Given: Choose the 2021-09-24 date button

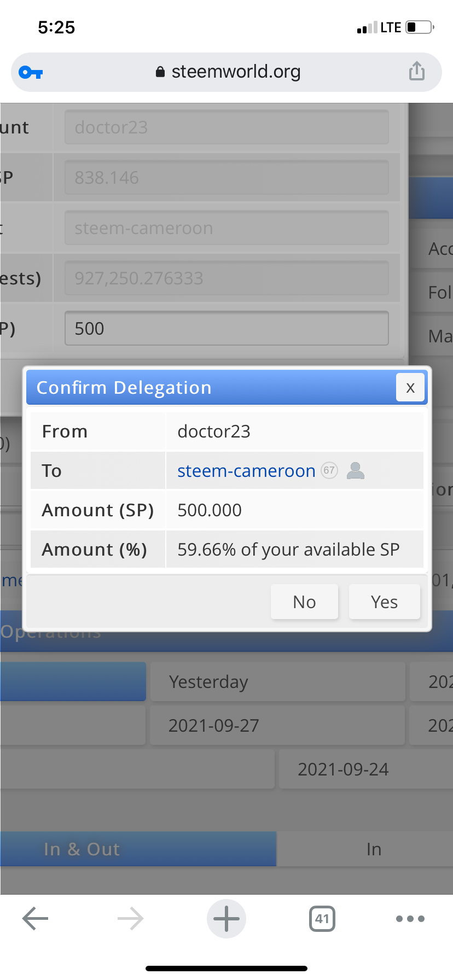Looking at the screenshot, I should [366, 769].
